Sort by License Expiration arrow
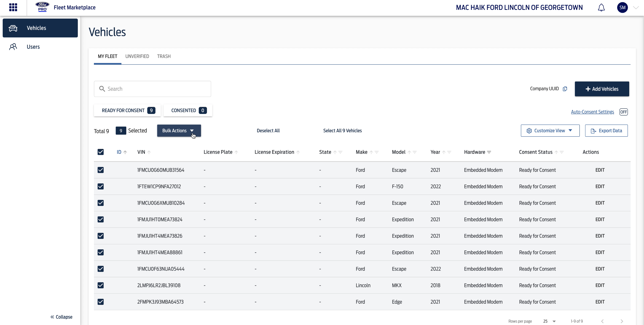 coord(298,152)
